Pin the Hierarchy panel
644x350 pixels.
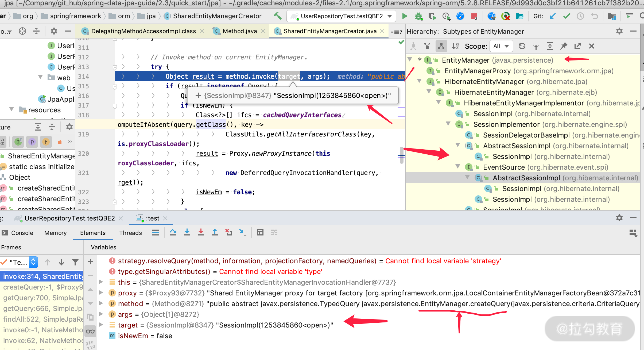click(x=564, y=46)
